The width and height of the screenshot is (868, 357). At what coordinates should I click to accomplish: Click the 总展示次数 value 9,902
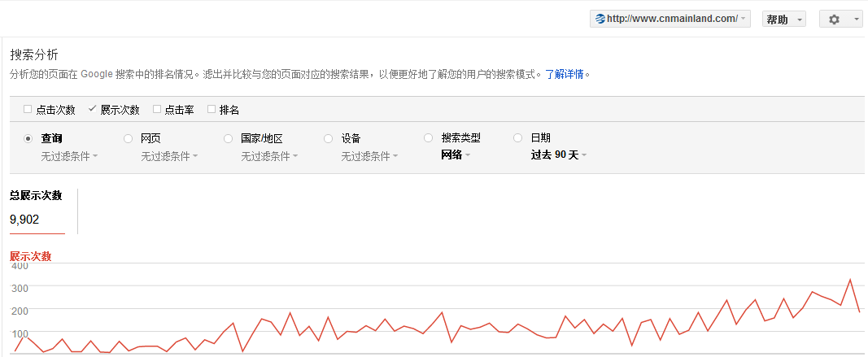click(24, 220)
